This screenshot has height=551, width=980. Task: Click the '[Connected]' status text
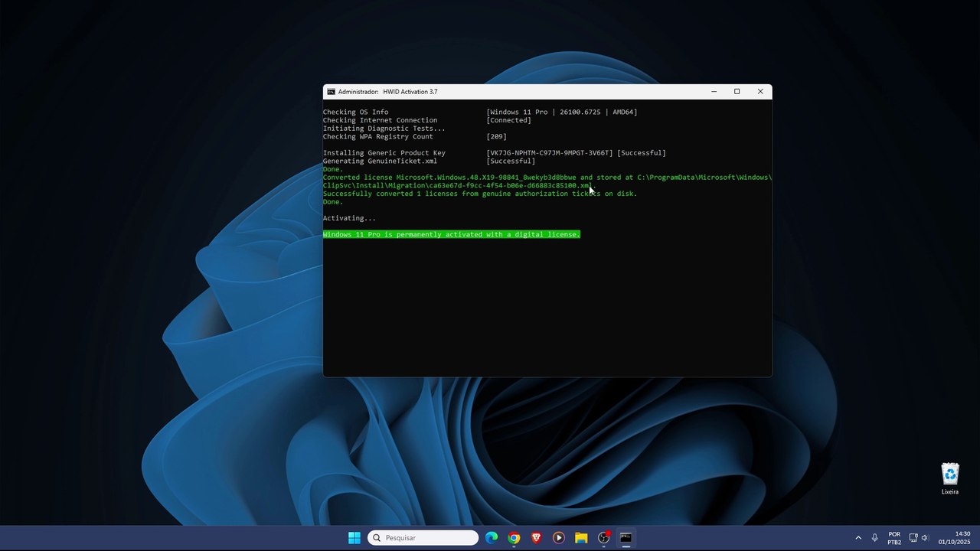pyautogui.click(x=508, y=120)
